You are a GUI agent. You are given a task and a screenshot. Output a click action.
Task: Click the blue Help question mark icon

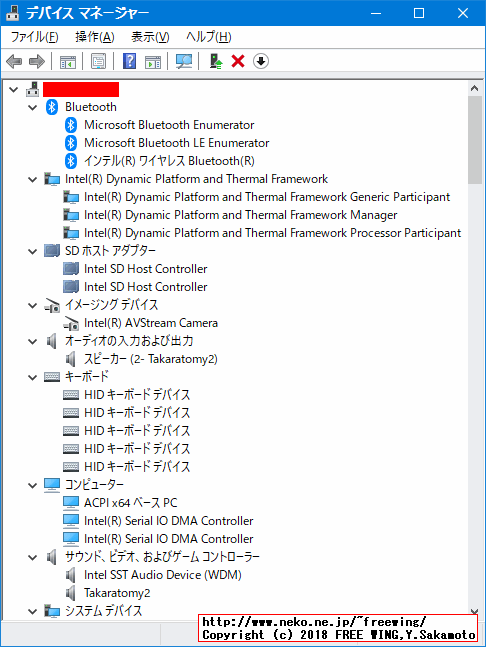click(130, 61)
